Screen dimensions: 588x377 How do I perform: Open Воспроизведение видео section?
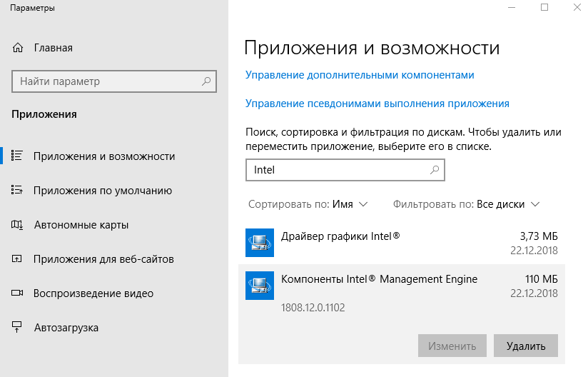(93, 293)
